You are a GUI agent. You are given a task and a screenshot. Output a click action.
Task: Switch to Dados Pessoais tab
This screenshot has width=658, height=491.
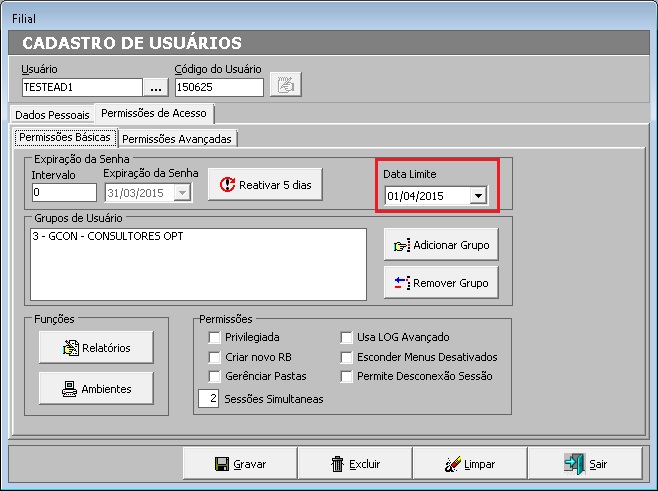[x=51, y=115]
